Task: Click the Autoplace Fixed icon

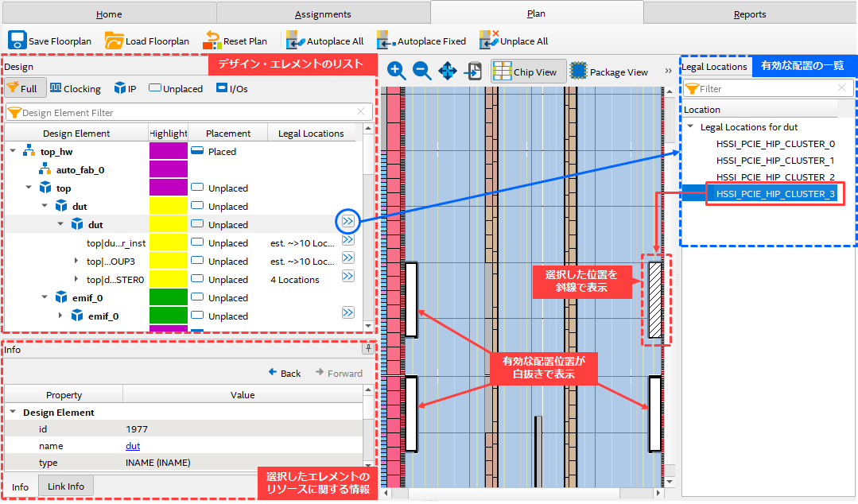Action: pos(386,41)
